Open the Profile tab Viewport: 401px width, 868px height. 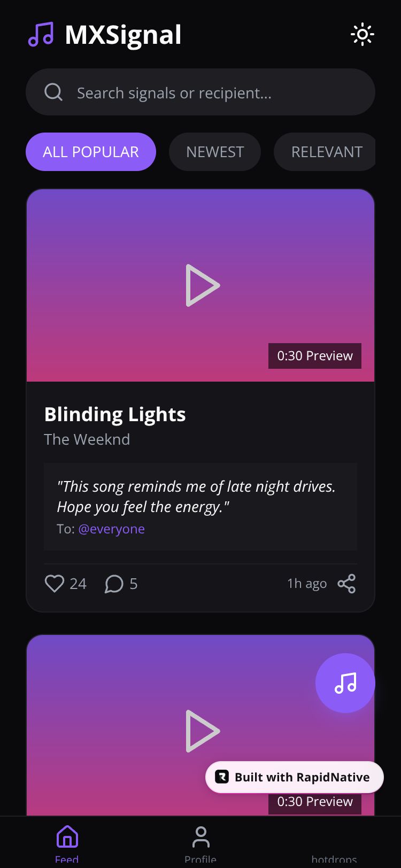pos(200,844)
